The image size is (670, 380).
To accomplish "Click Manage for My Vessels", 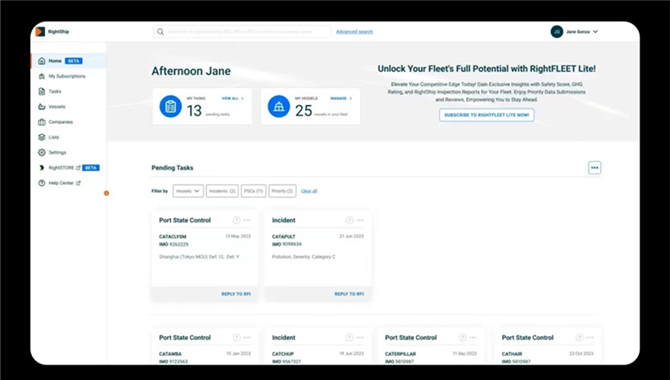I will [x=341, y=98].
